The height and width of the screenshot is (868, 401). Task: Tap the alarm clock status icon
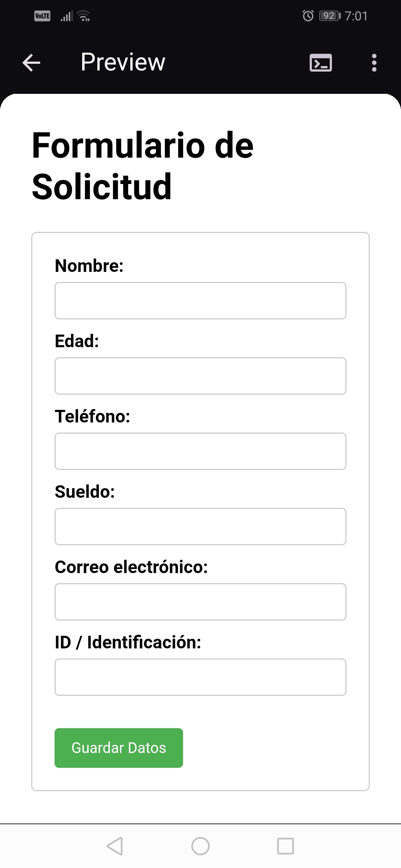[x=308, y=16]
